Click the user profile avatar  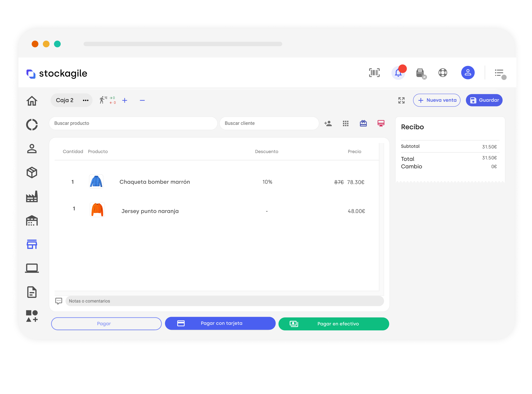(468, 73)
